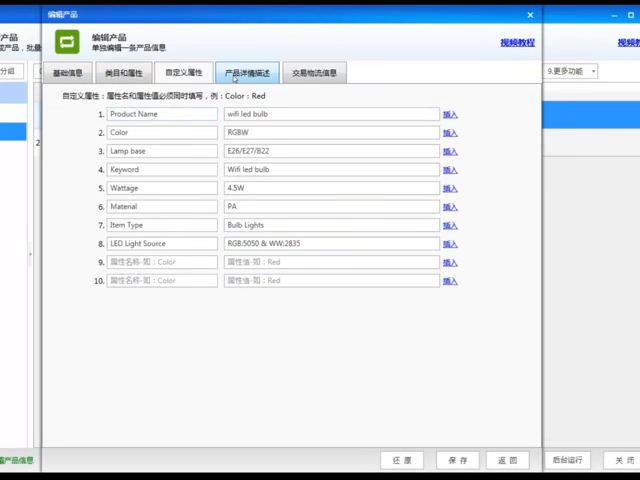Click the Product Name attribute name field

click(162, 114)
